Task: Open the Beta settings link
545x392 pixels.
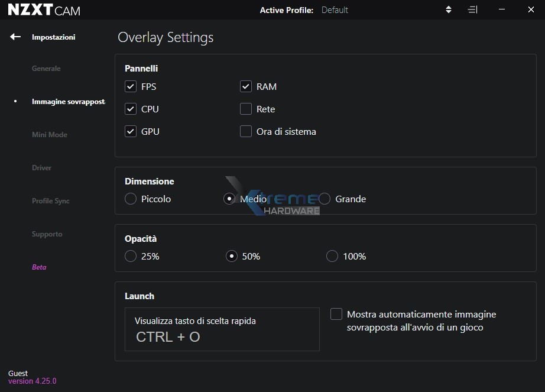Action: click(39, 267)
